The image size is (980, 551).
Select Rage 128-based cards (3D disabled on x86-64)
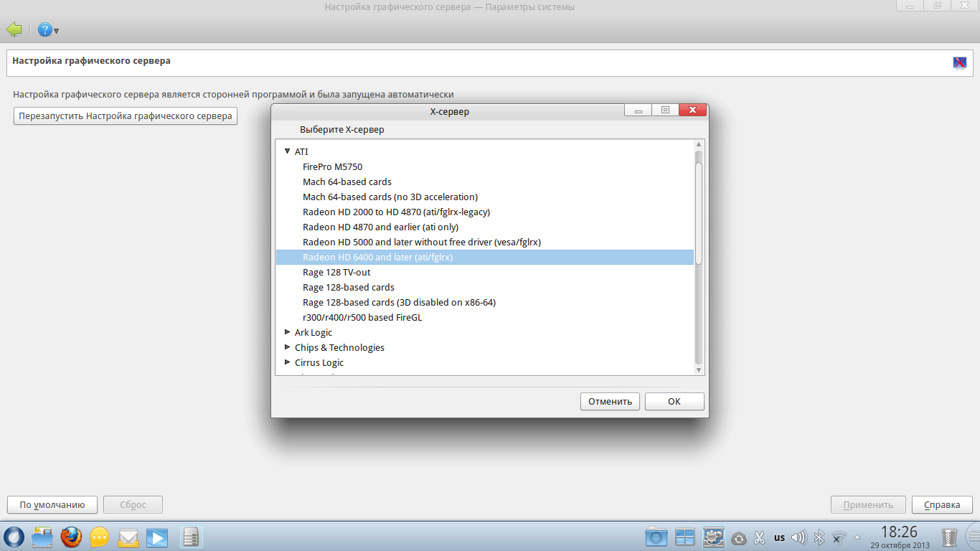399,302
